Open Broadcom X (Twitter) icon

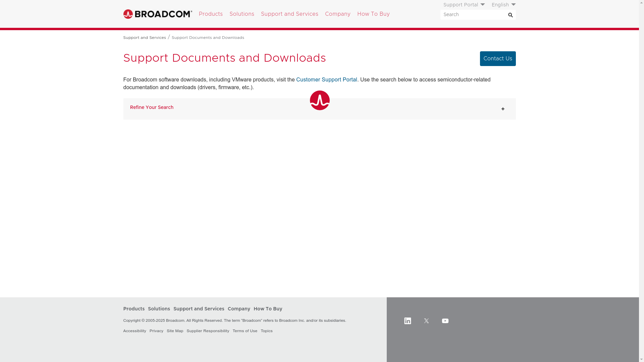[x=426, y=321]
